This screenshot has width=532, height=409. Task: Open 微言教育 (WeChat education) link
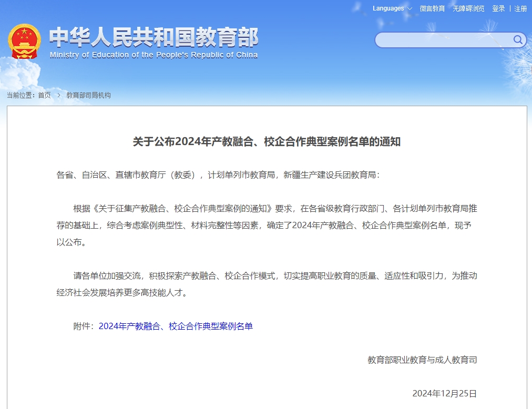(432, 8)
